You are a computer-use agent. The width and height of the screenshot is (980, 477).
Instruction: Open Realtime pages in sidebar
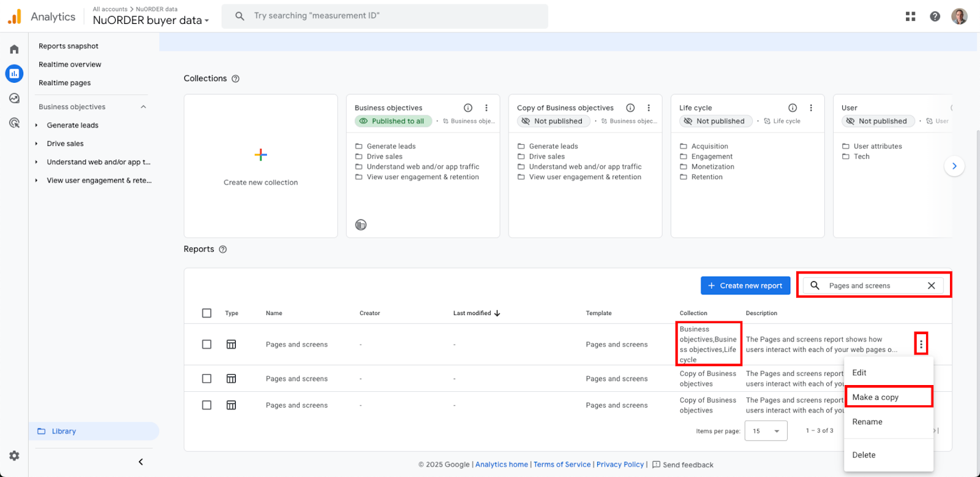point(64,83)
